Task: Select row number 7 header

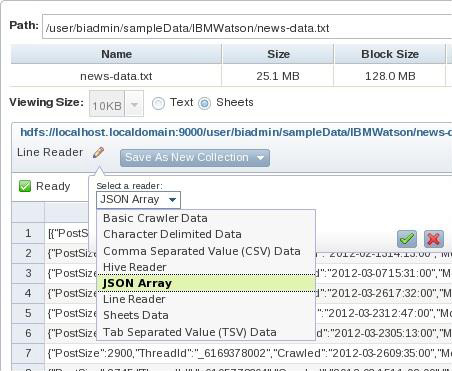Action: click(28, 353)
